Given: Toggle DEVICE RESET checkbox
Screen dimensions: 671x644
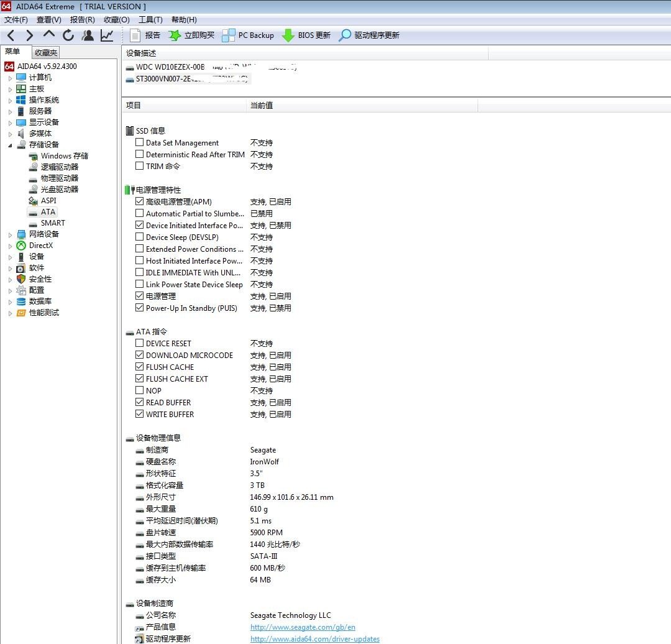Looking at the screenshot, I should (139, 343).
